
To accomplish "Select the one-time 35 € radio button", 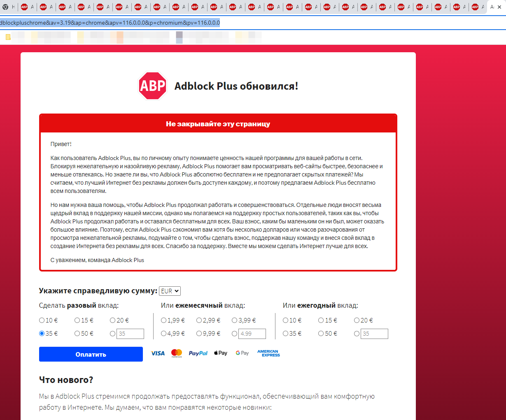I will [x=42, y=334].
